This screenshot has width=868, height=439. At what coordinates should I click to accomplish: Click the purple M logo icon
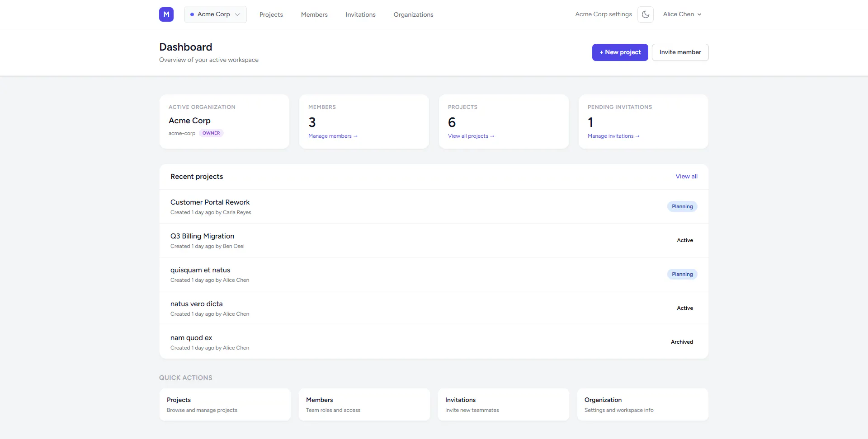coord(166,14)
